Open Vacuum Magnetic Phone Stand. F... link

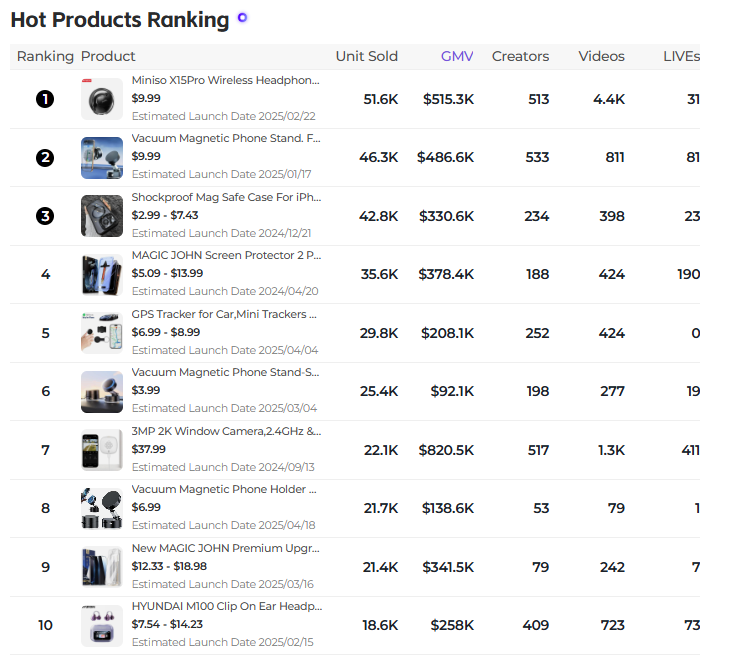[x=226, y=139]
